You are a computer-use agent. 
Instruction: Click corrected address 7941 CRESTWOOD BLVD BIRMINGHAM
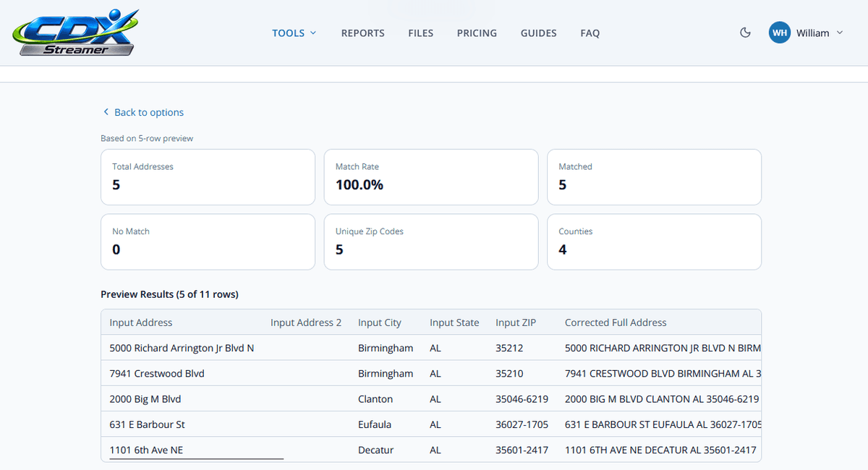tap(663, 373)
